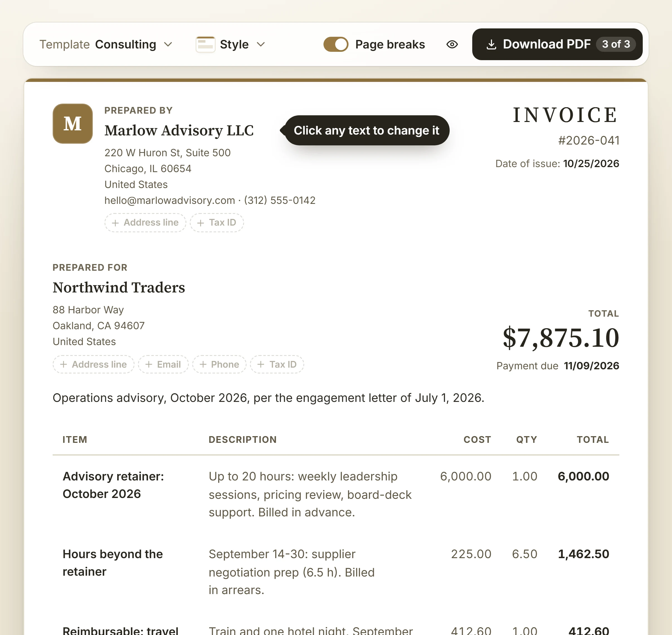Edit United States under Marlow Advisory

coord(136,184)
